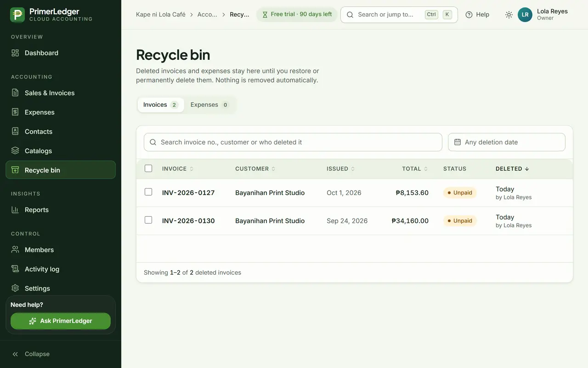The width and height of the screenshot is (588, 368).
Task: Sort by the Issued column
Action: (341, 169)
